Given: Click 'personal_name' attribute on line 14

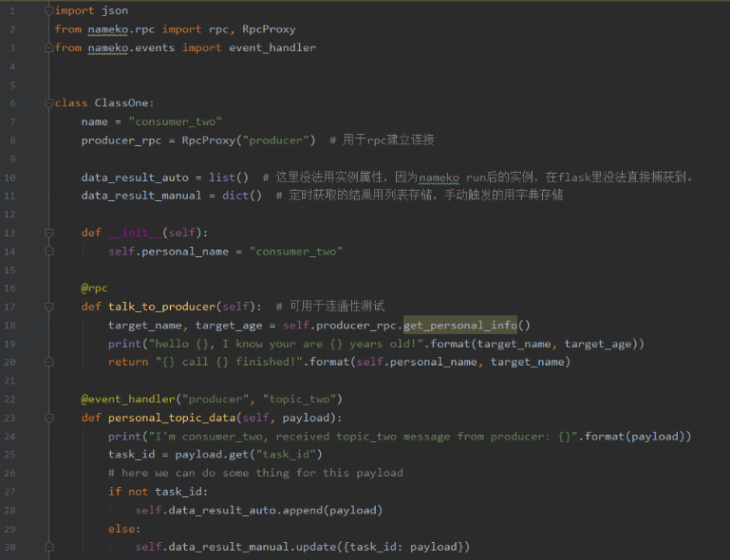Looking at the screenshot, I should point(185,252).
